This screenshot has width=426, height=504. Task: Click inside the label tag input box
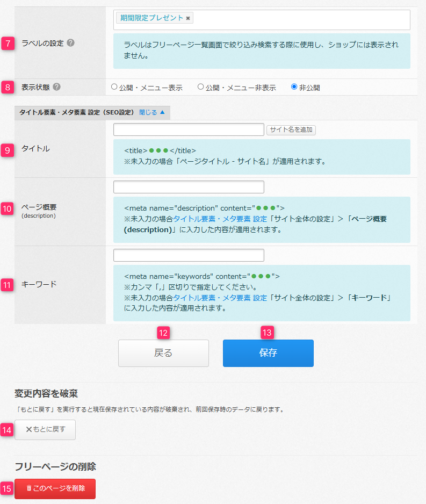click(x=301, y=19)
